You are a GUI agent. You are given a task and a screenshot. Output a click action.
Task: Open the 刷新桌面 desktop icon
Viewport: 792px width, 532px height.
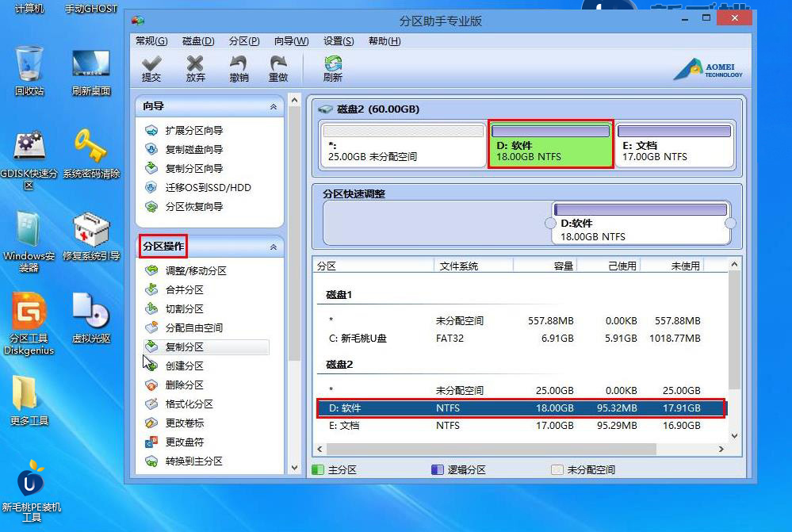[91, 71]
